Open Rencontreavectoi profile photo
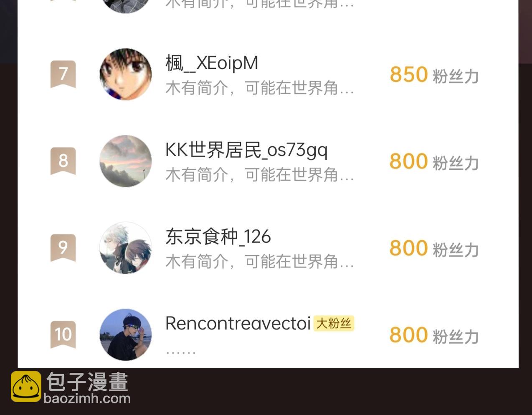Viewport: 532px width, 415px height. 126,335
